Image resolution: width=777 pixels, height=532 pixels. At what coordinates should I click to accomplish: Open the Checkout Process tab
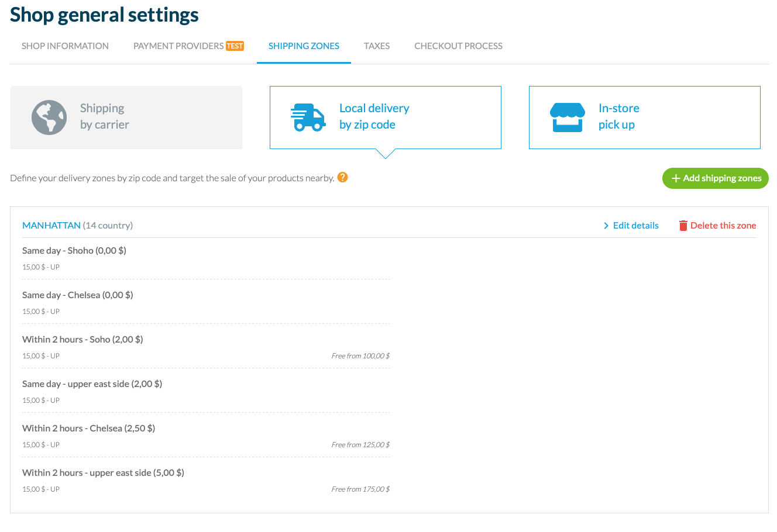pos(458,46)
